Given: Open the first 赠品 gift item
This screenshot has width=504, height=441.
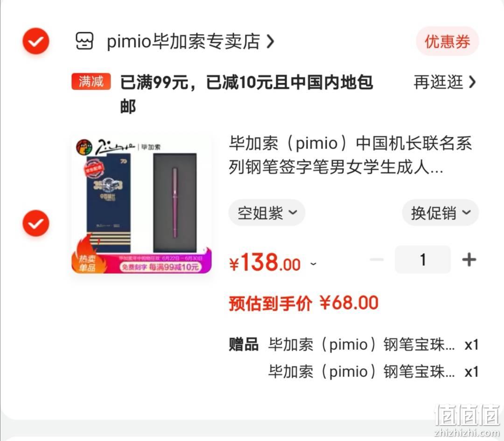Looking at the screenshot, I should coord(373,345).
